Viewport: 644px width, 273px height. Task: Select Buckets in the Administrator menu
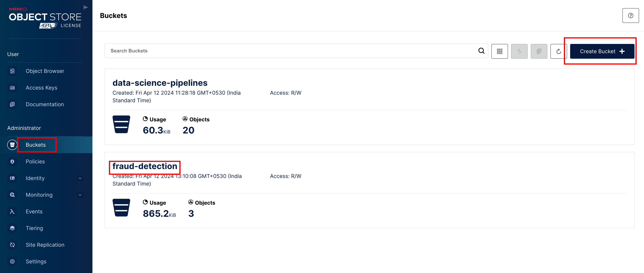click(36, 145)
